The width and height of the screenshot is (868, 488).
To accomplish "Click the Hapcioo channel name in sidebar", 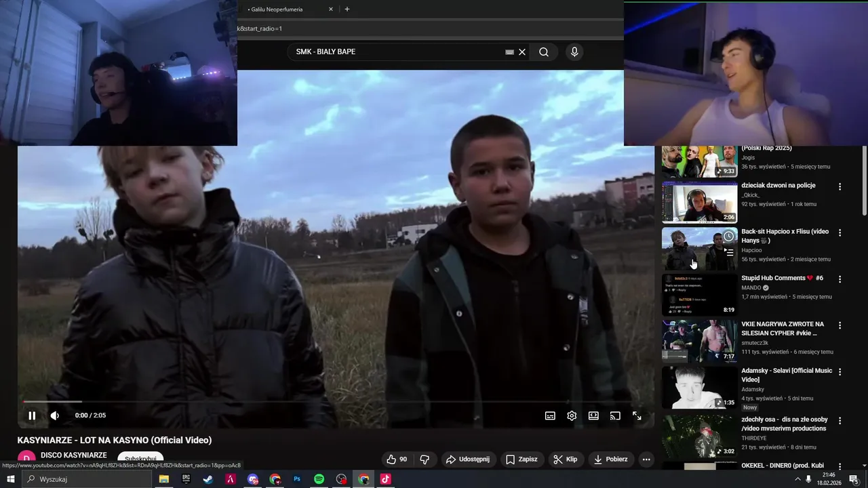I will click(x=752, y=249).
